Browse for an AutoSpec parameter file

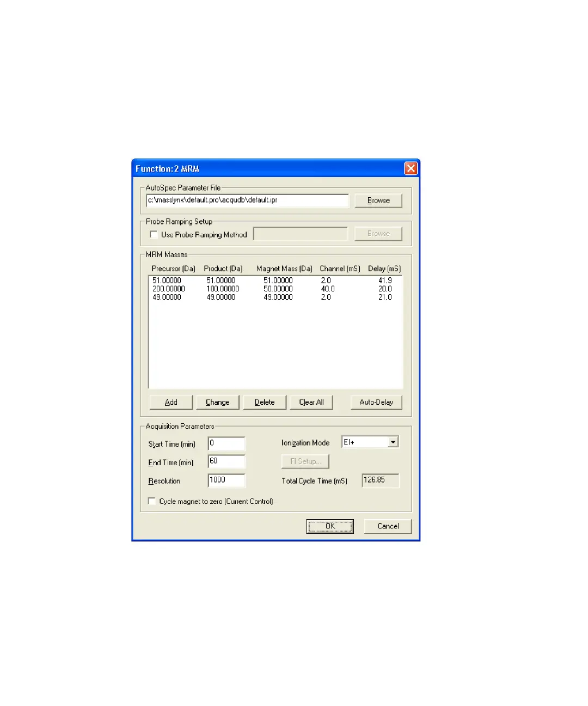(x=378, y=200)
